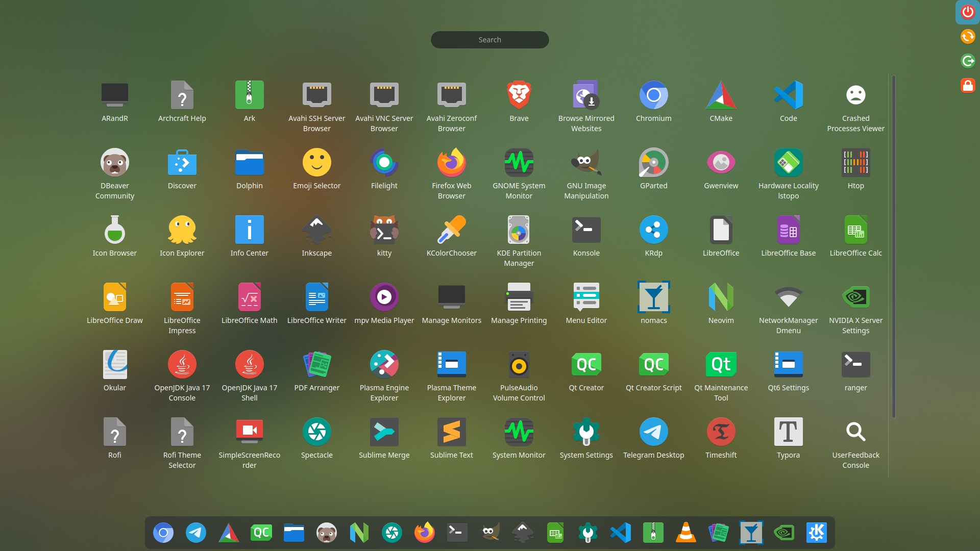Open LibreOffice Calc in the grid
Viewport: 980px width, 551px height.
coord(856,237)
